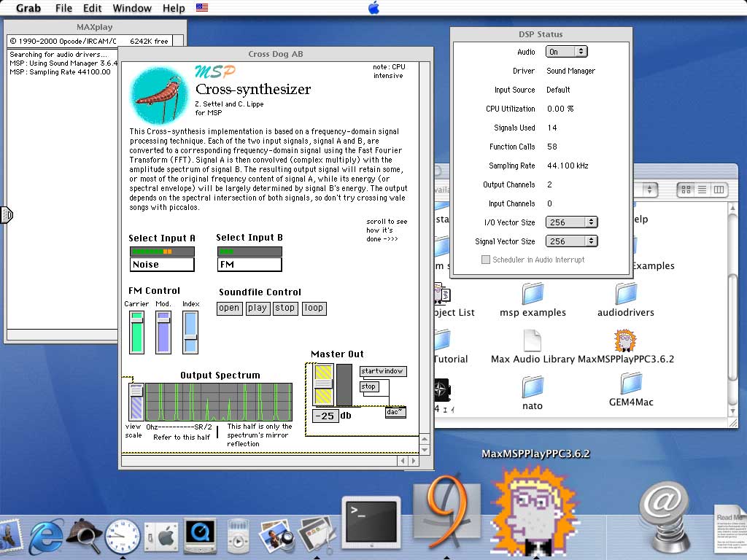Viewport: 747px width, 560px height.
Task: Open Sherlock from the Dock
Action: 85,537
